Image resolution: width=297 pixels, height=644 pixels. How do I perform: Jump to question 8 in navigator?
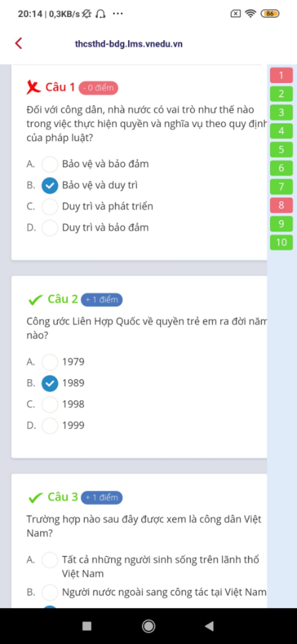281,205
